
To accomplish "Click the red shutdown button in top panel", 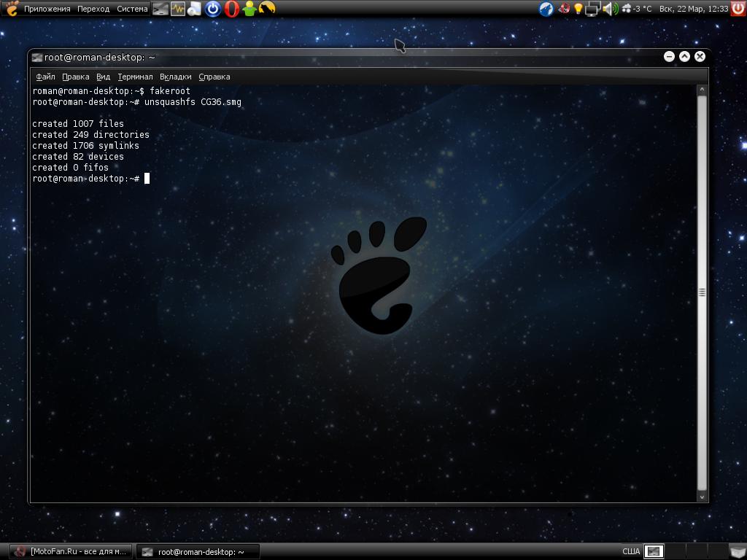I will click(738, 9).
